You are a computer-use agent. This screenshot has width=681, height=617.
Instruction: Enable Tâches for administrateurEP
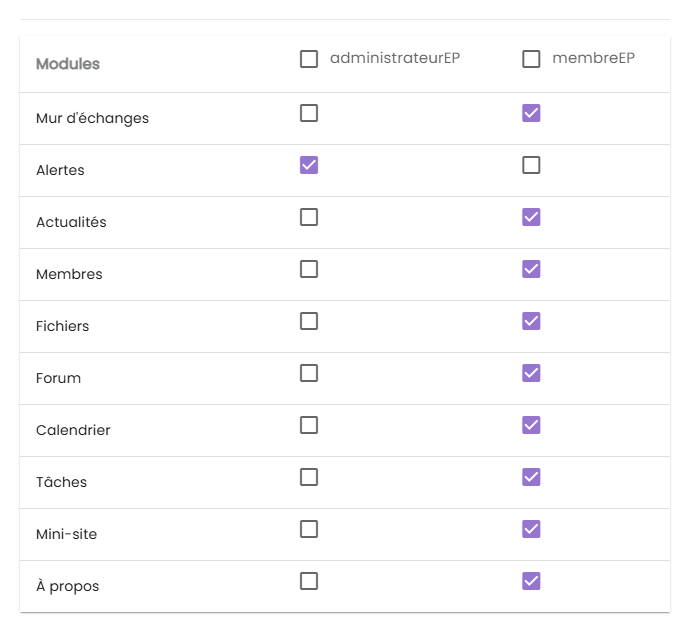pos(309,477)
